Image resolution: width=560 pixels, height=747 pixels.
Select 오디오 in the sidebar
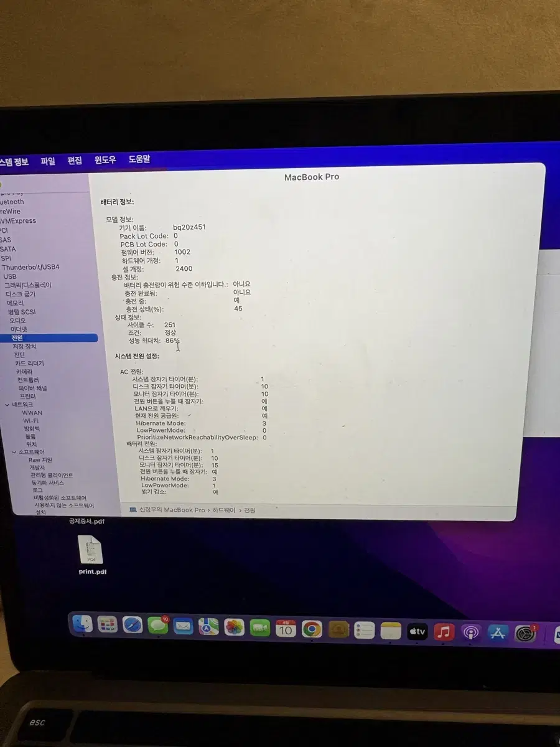point(17,321)
